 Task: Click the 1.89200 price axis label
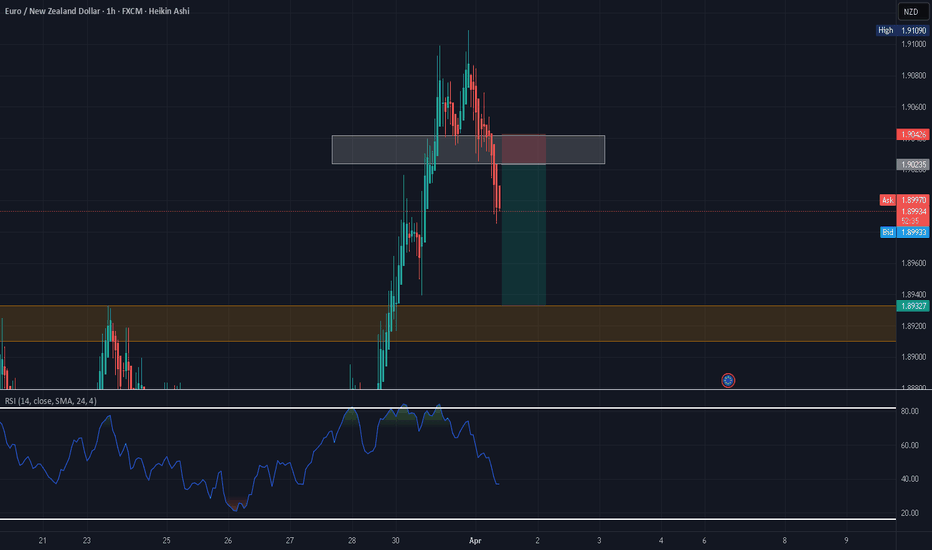[914, 326]
